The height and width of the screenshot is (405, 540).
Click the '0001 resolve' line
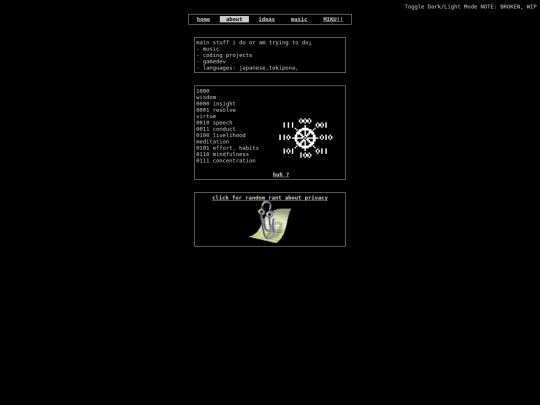tap(216, 110)
